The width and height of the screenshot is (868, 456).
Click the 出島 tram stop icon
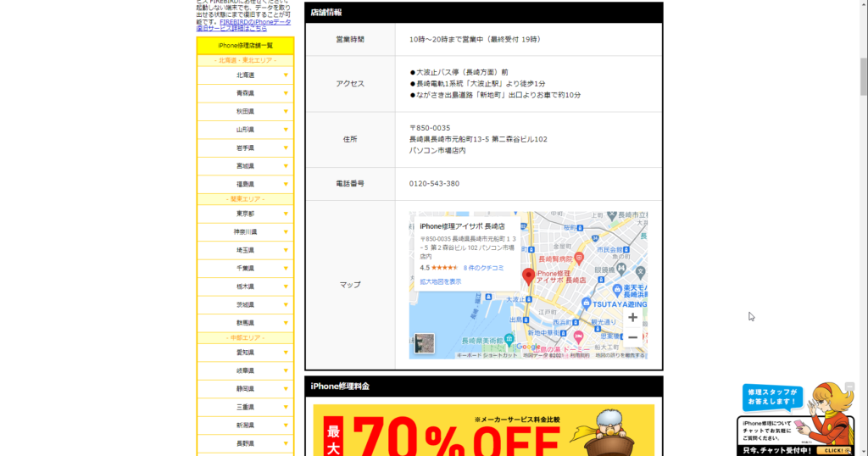(x=527, y=320)
